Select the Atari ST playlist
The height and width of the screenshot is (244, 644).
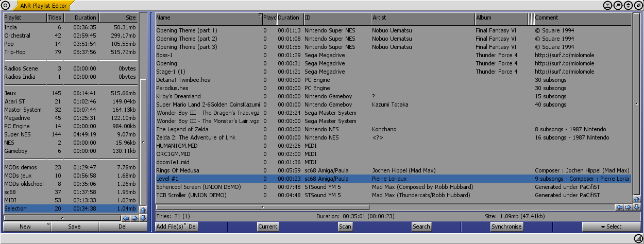[x=71, y=101]
